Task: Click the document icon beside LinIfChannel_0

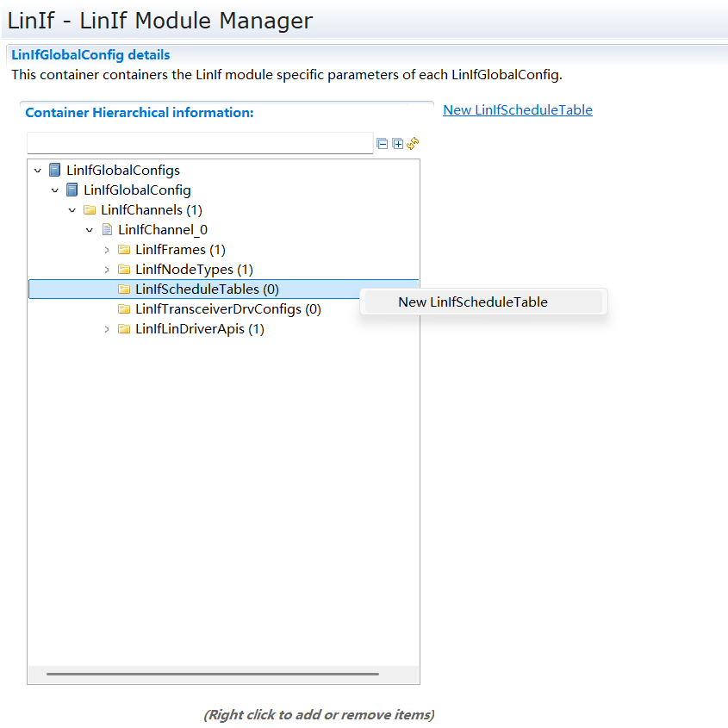Action: 107,229
